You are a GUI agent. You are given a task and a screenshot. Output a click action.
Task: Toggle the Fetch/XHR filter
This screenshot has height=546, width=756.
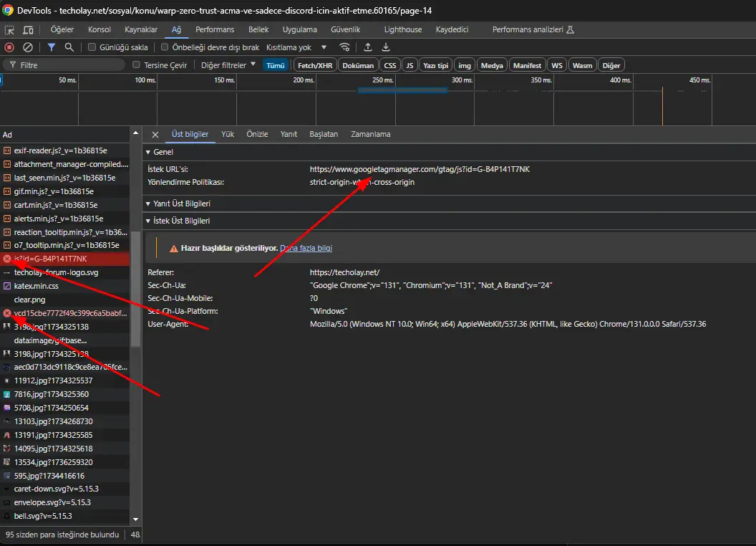pyautogui.click(x=315, y=65)
